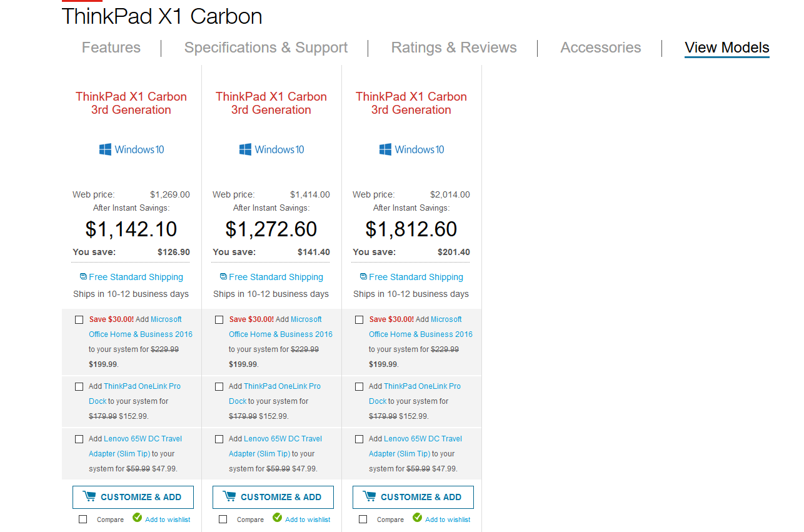
Task: Click Customize & Add for the $1,272.60 model
Action: (x=273, y=497)
